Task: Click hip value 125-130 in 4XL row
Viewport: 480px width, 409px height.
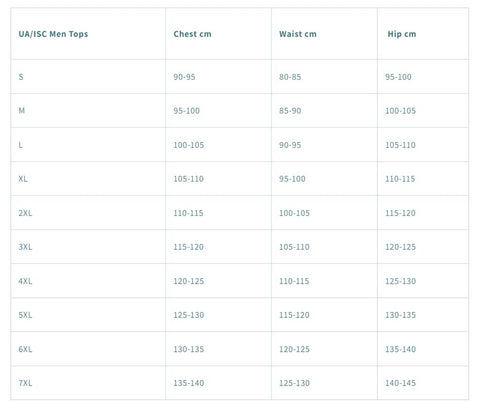Action: [x=400, y=281]
